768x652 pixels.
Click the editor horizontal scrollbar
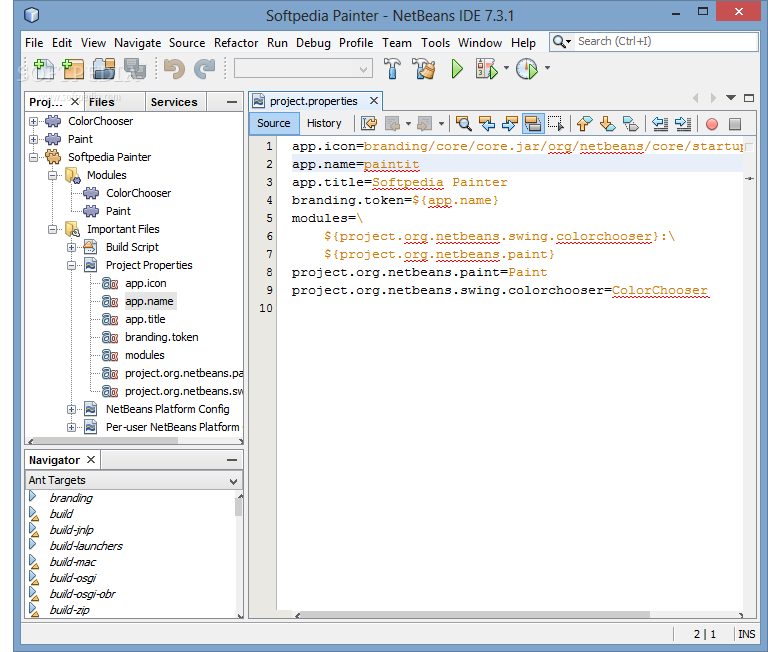pos(474,615)
